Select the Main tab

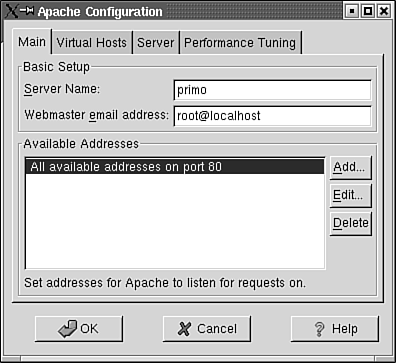tap(32, 42)
